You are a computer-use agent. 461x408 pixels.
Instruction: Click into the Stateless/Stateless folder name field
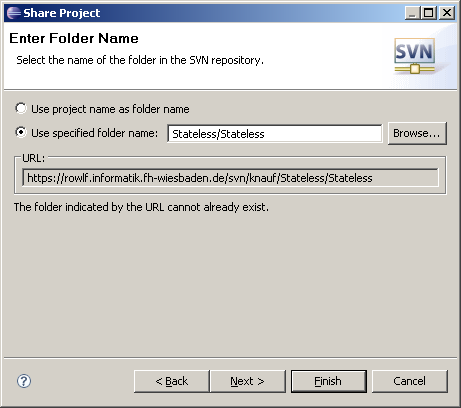(275, 134)
